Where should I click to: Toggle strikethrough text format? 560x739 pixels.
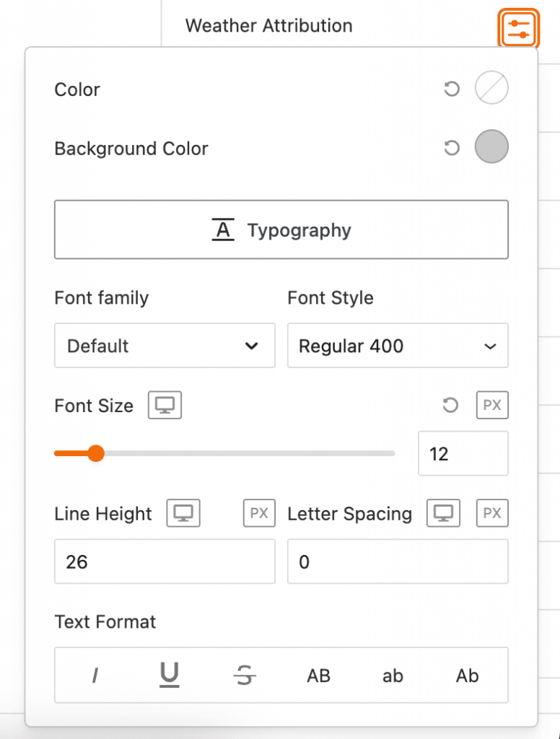point(245,675)
